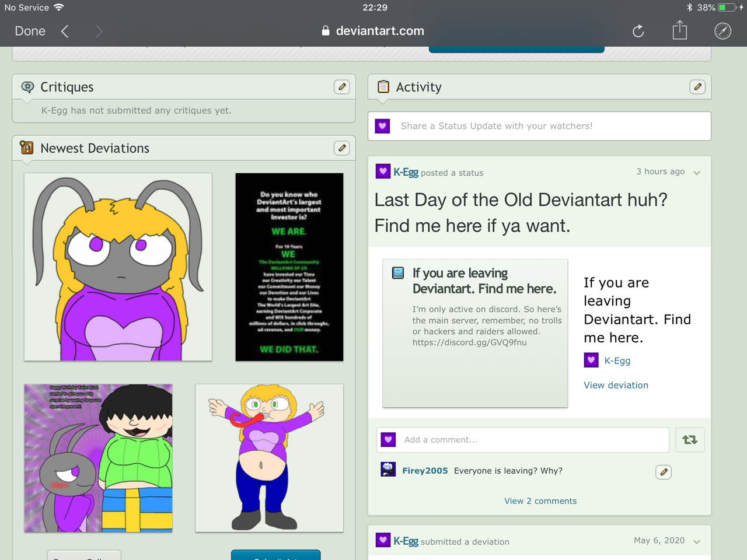747x560 pixels.
Task: Click the May 6, 2020 timestamp
Action: (659, 540)
